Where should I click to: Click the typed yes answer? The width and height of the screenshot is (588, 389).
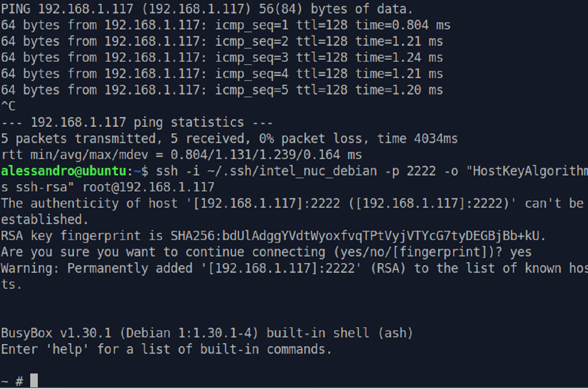tap(521, 252)
